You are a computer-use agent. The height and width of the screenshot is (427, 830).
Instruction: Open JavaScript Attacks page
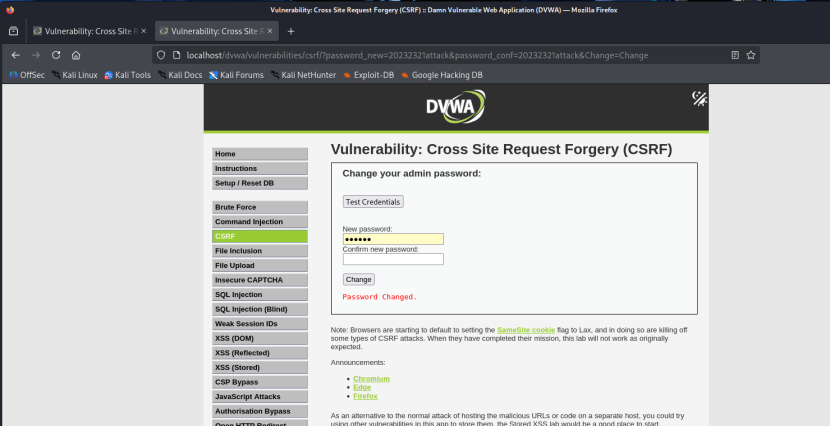point(260,396)
